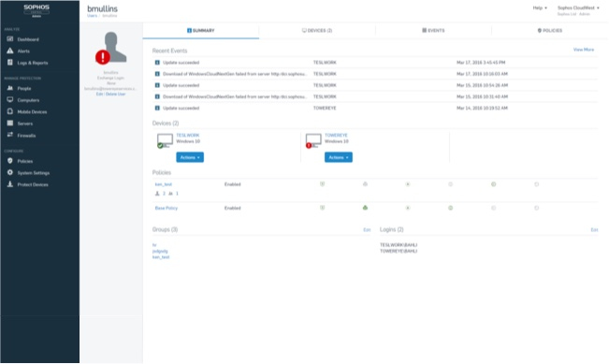Open the Alerts warning-triangle icon
The image size is (609, 364).
tap(10, 51)
